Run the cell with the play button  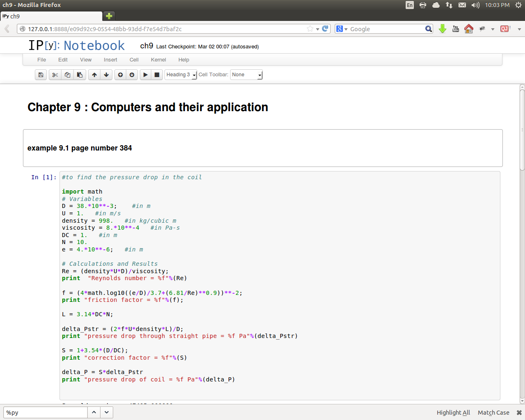point(145,75)
